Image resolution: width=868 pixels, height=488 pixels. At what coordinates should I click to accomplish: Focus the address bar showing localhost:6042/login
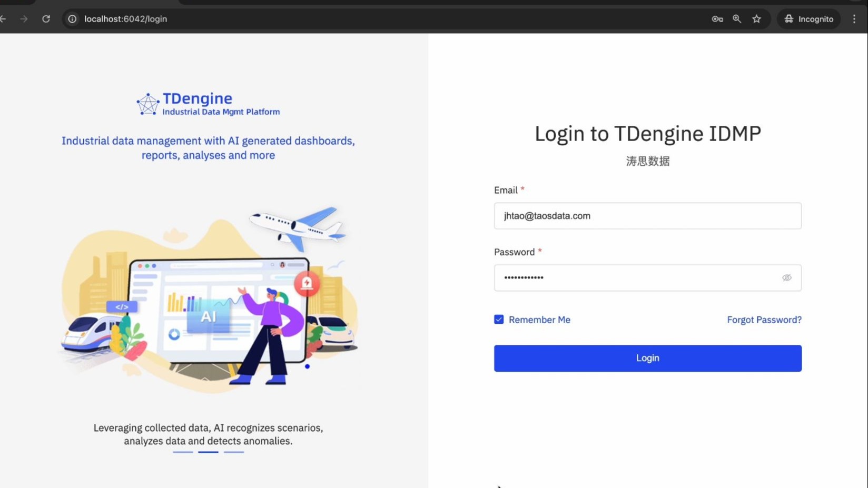tap(125, 19)
